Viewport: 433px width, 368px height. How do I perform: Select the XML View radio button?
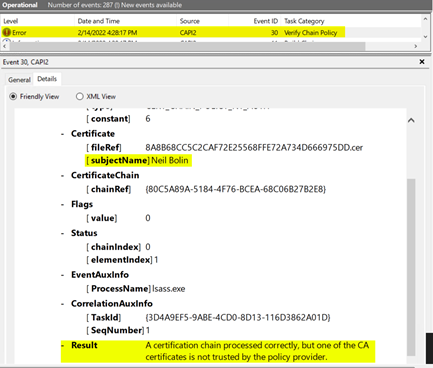(79, 96)
